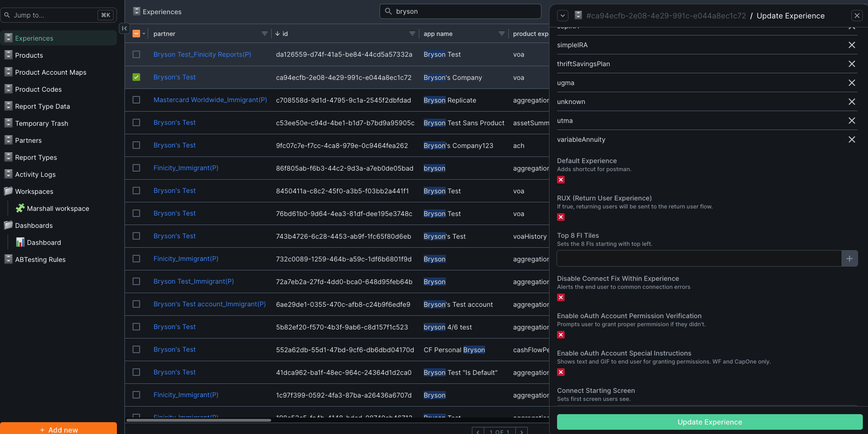Expand the panel dropdown chevron beside record ID
Viewport: 868px width, 434px height.
(x=563, y=16)
